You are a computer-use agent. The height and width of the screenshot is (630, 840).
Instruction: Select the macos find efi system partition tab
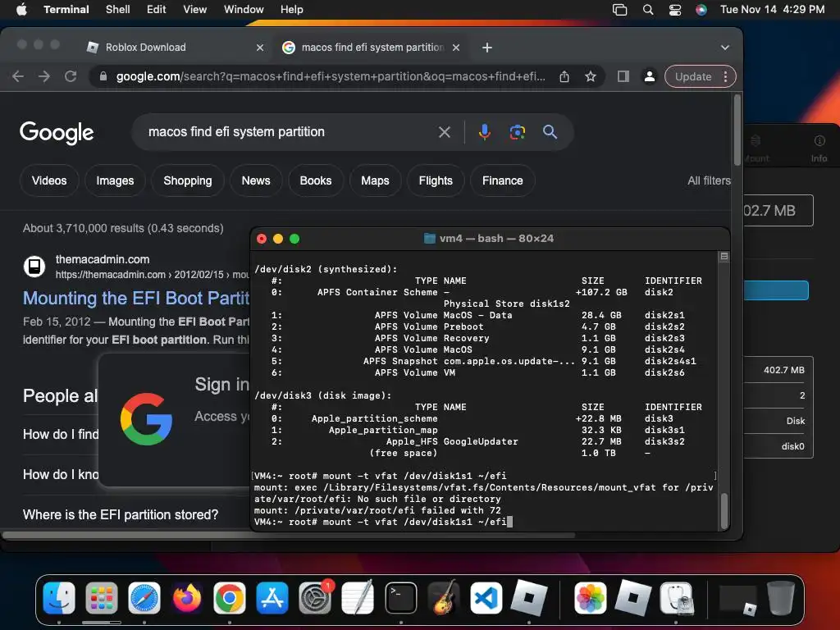tap(372, 47)
